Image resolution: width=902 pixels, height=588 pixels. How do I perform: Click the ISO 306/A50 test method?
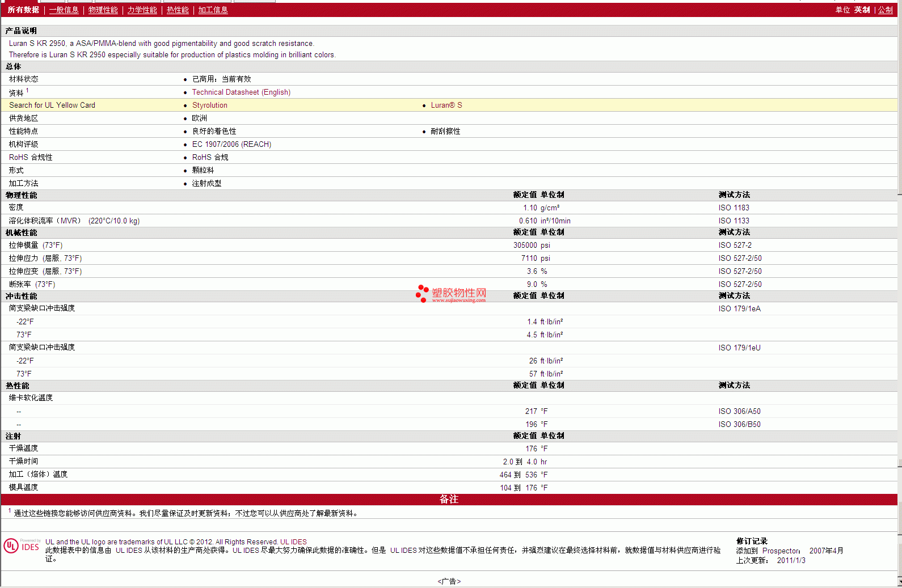739,411
